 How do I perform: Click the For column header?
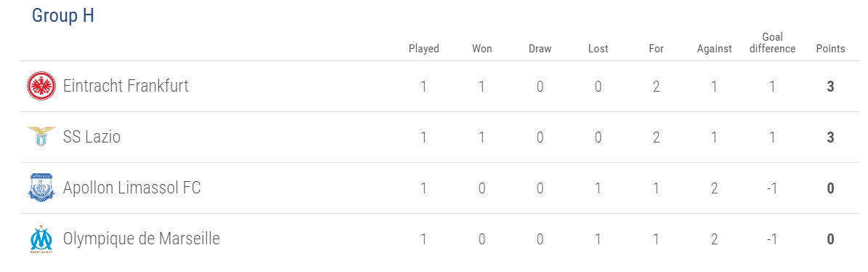tap(656, 49)
